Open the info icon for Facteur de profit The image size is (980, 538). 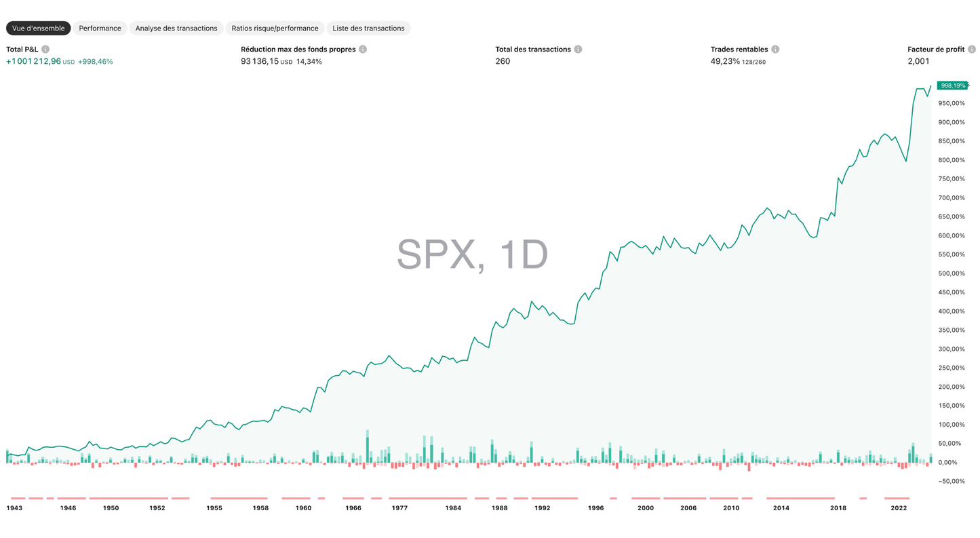(x=973, y=49)
